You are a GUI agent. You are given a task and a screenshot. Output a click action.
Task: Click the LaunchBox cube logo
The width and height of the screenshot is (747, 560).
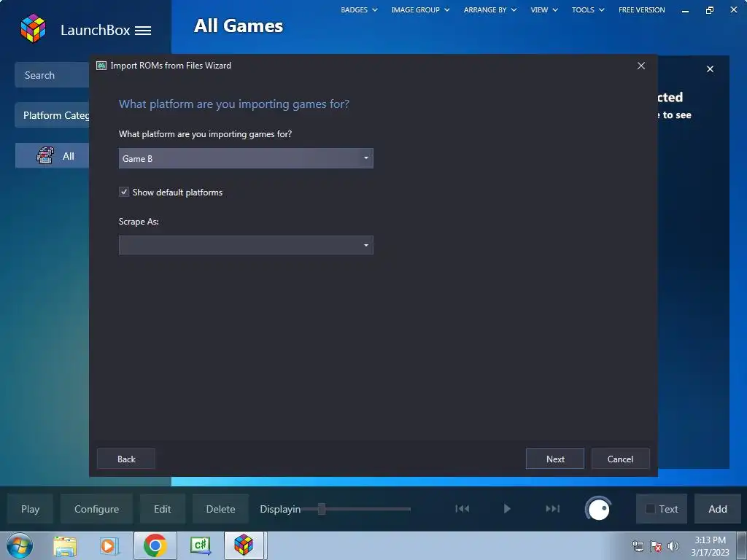33,28
